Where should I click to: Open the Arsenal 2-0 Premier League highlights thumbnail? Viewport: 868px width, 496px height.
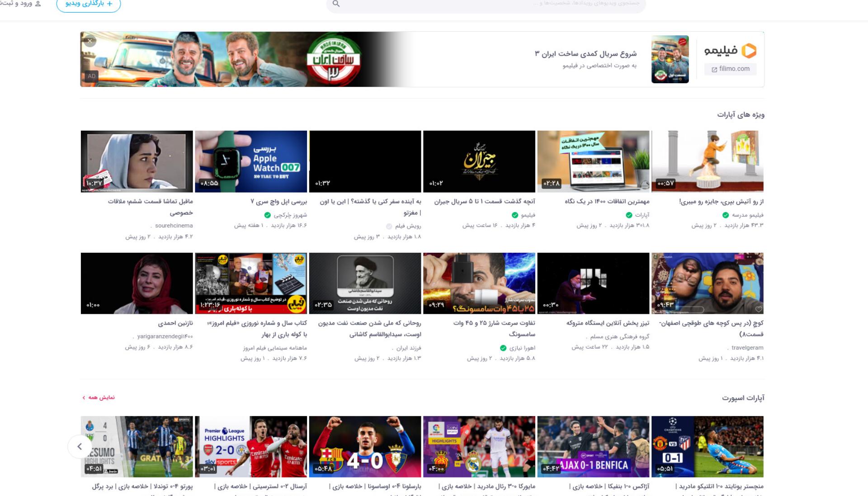coord(251,447)
